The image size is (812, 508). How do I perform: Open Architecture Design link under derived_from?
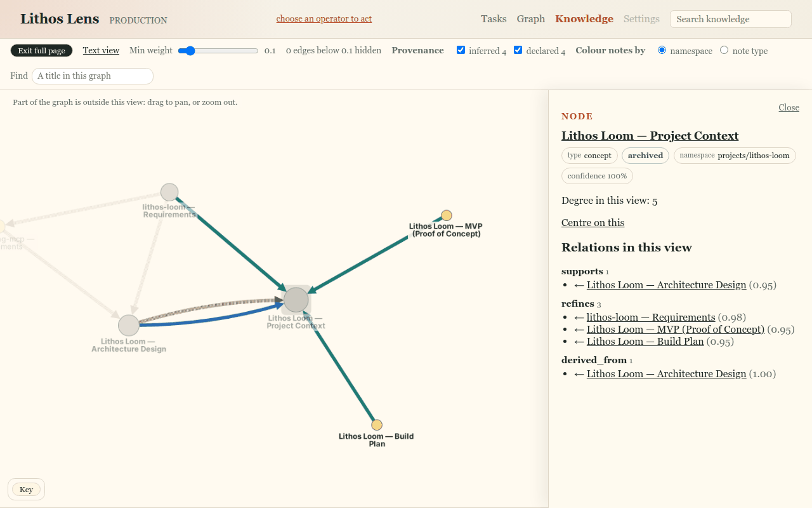tap(666, 374)
